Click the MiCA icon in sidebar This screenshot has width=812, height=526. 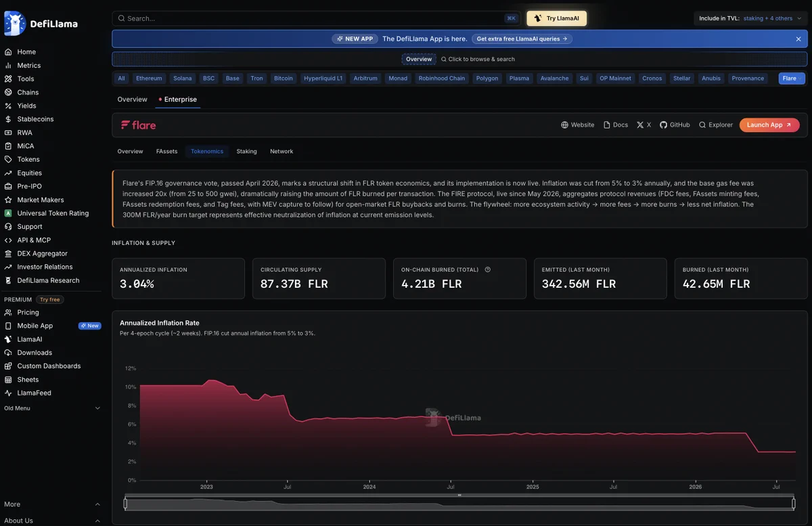[8, 146]
